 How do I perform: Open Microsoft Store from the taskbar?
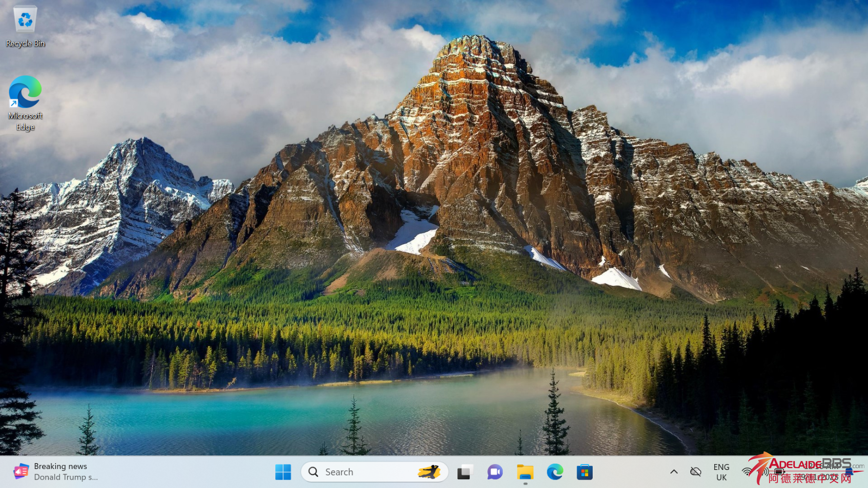[584, 472]
